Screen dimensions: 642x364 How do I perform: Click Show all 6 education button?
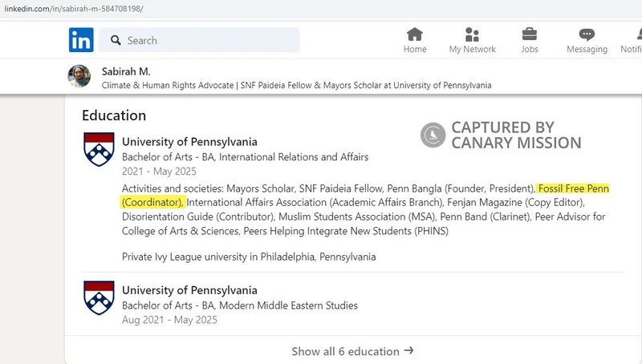click(352, 351)
